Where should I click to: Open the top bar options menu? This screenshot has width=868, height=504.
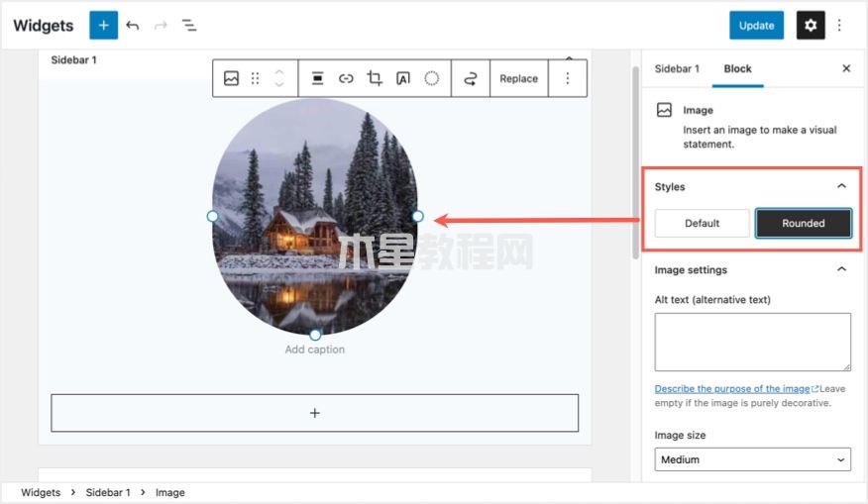[x=839, y=26]
